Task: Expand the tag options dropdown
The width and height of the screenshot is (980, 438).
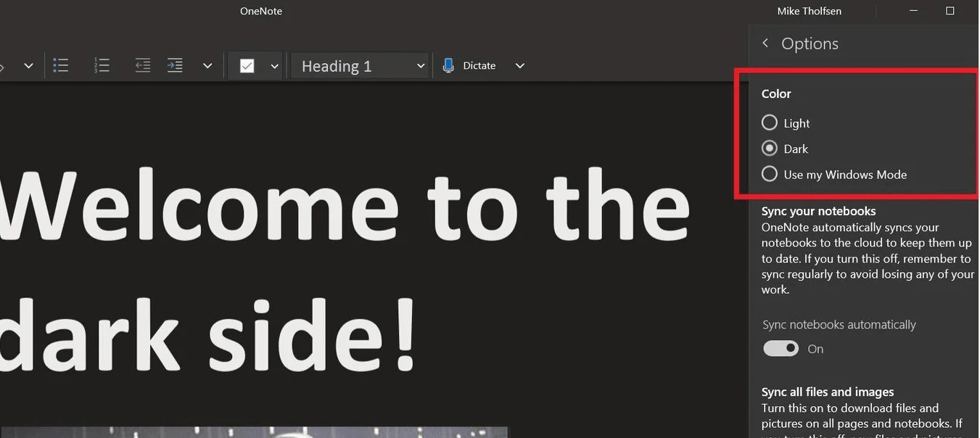Action: (274, 65)
